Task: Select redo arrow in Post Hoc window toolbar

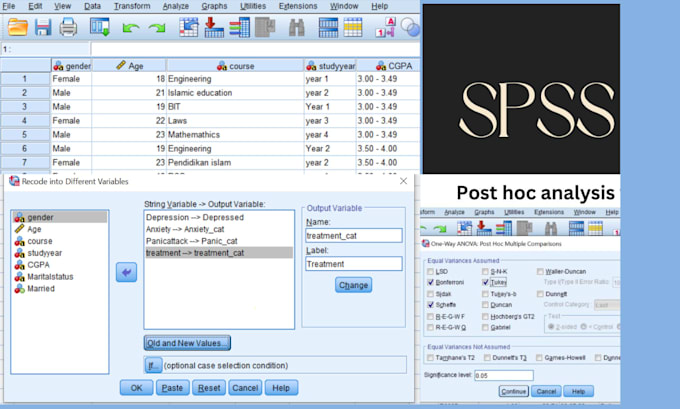Action: tap(440, 229)
